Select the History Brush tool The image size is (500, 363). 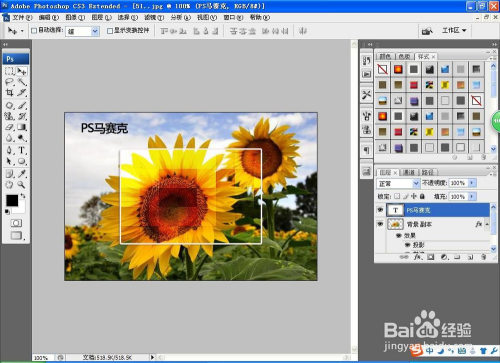coord(22,116)
